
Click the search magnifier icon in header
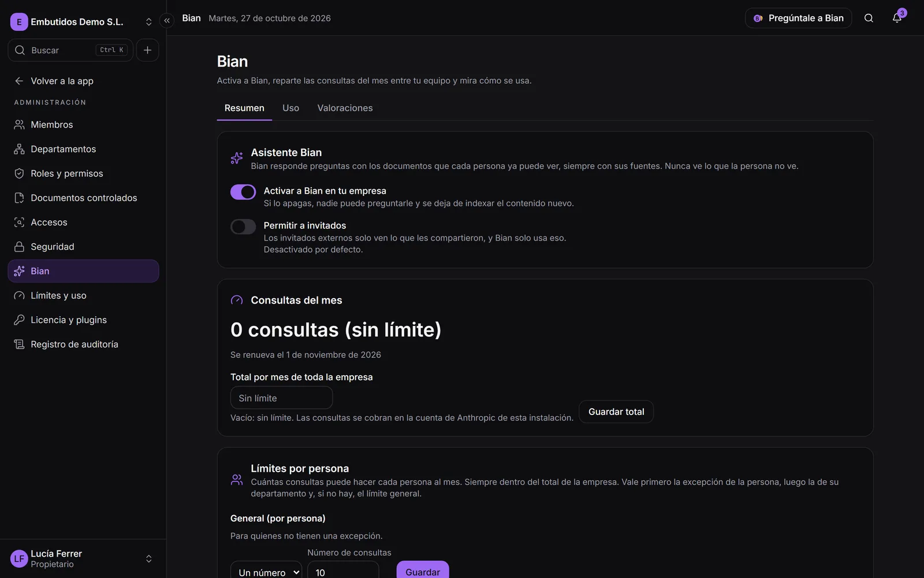(x=869, y=18)
